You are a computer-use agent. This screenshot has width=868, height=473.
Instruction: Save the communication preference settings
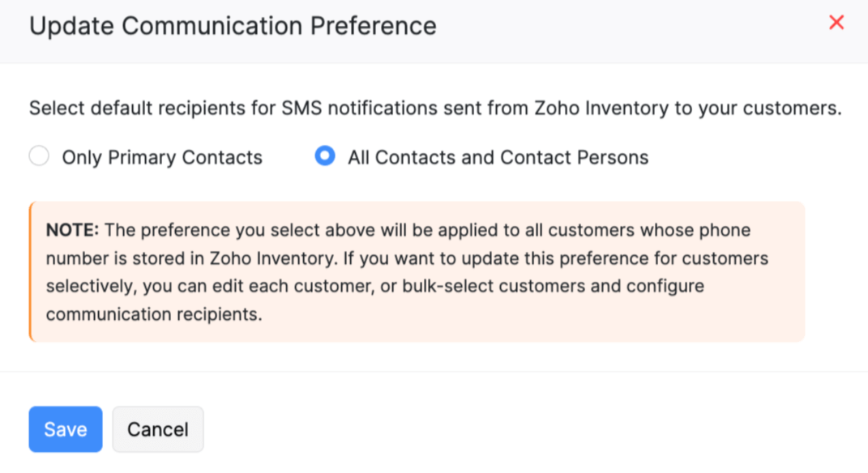(65, 429)
